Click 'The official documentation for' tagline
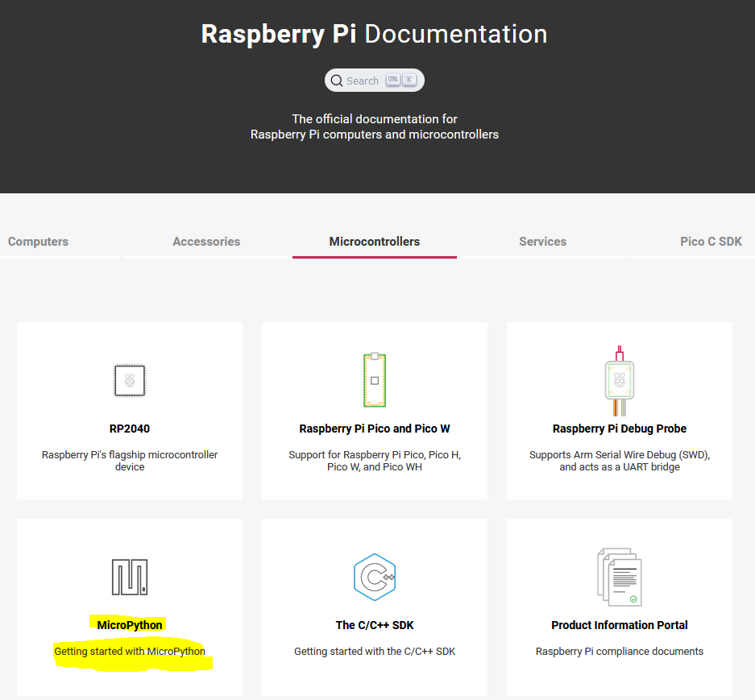This screenshot has width=755, height=700. pos(374,119)
